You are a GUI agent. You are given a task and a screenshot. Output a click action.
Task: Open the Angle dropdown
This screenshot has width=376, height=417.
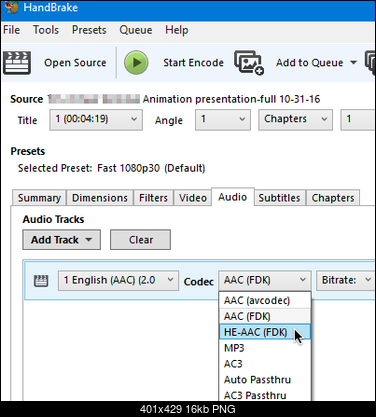click(223, 119)
